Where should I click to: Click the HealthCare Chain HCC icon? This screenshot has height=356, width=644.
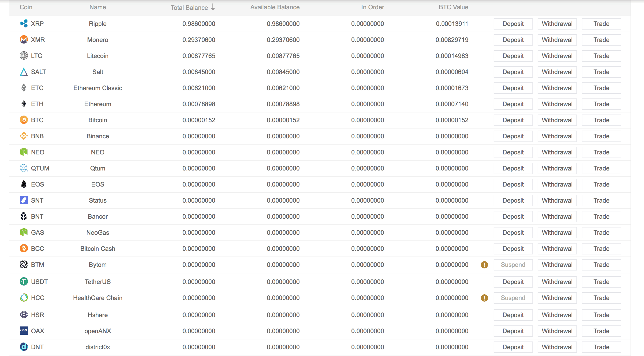coord(24,298)
